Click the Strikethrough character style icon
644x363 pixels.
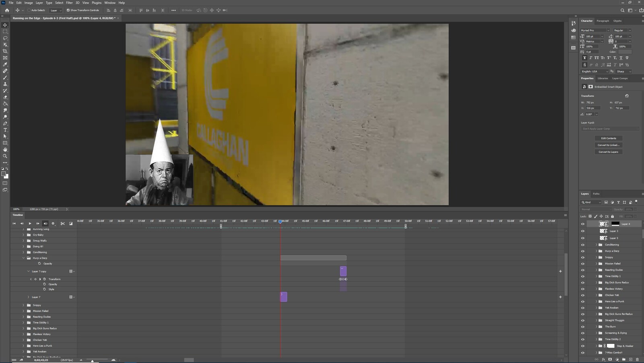(627, 58)
